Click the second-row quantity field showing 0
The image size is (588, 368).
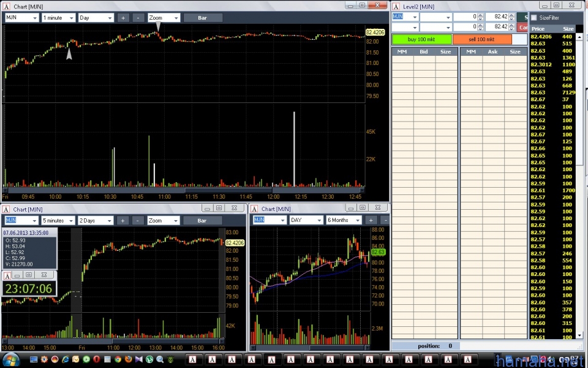[466, 27]
